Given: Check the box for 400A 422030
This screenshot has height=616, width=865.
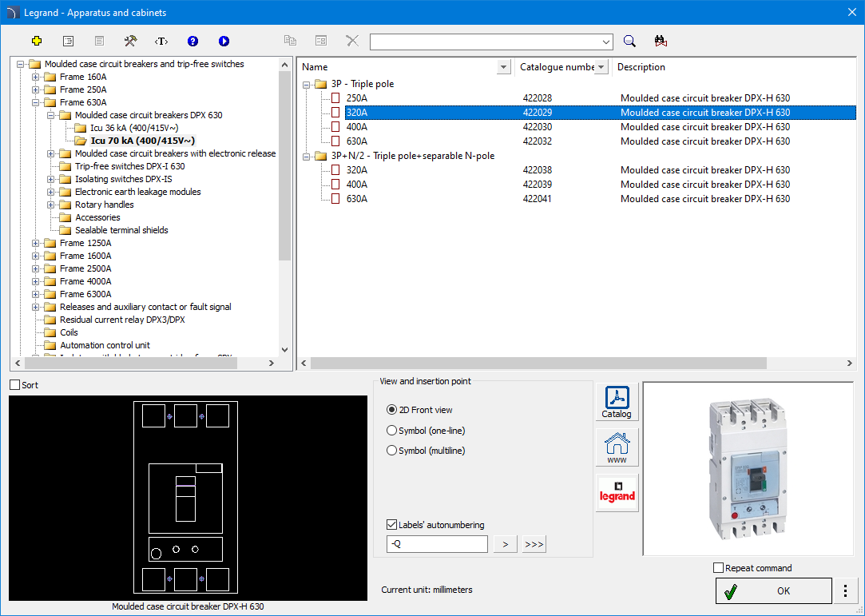Looking at the screenshot, I should tap(335, 127).
